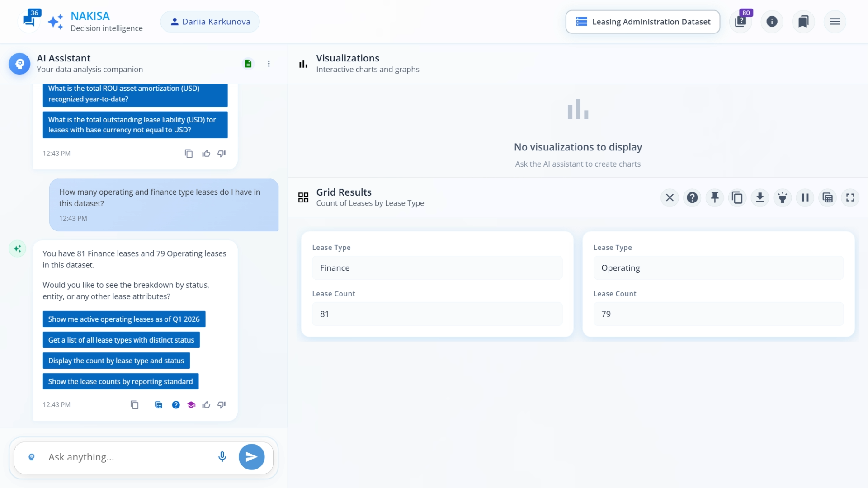This screenshot has width=868, height=488.
Task: Click 'Display the count by lease type and status'
Action: point(116,361)
